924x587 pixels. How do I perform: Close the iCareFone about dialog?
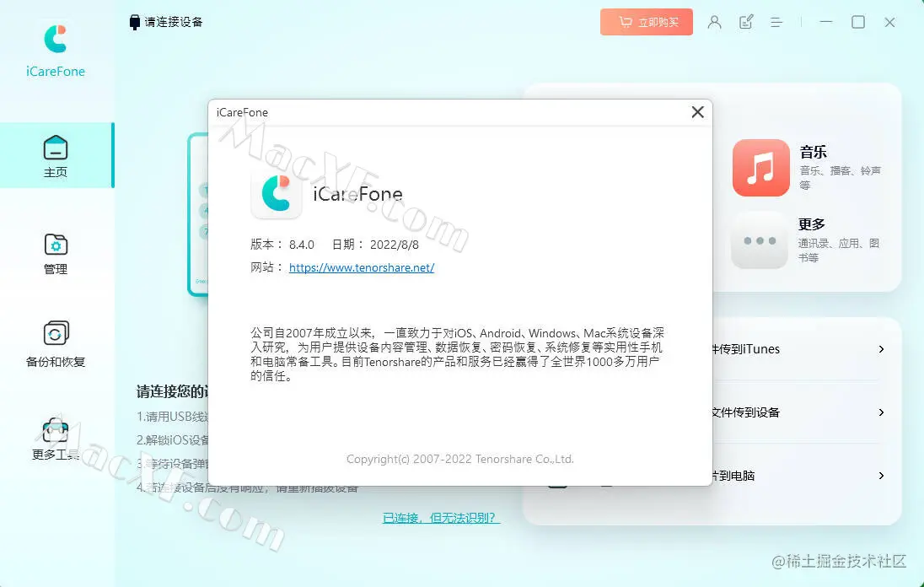[698, 112]
